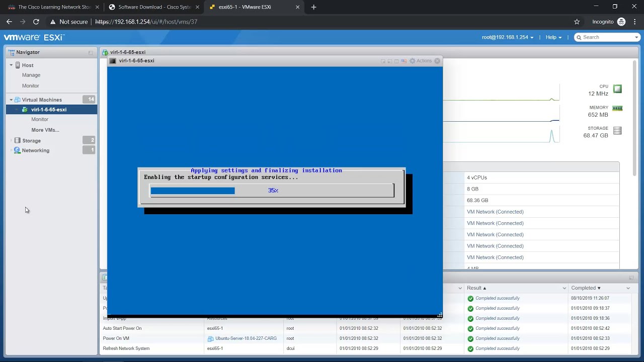644x362 pixels.
Task: Click the '4 vCPUs' hardware value
Action: pyautogui.click(x=477, y=177)
